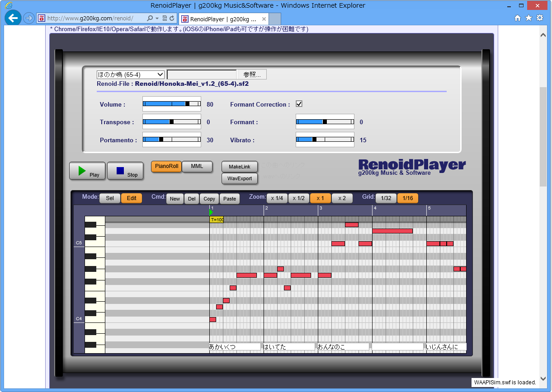Click the browser address bar URL
Image resolution: width=552 pixels, height=392 pixels.
(90, 19)
